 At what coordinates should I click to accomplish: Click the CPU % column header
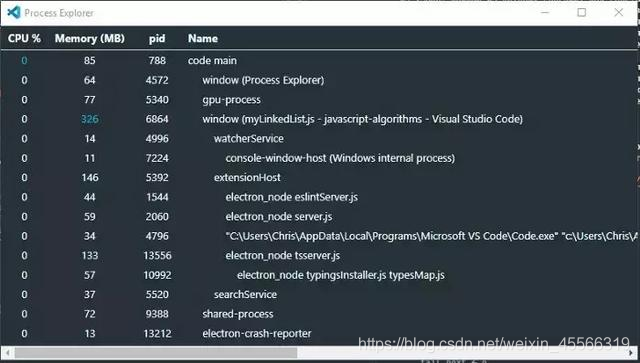pyautogui.click(x=24, y=38)
